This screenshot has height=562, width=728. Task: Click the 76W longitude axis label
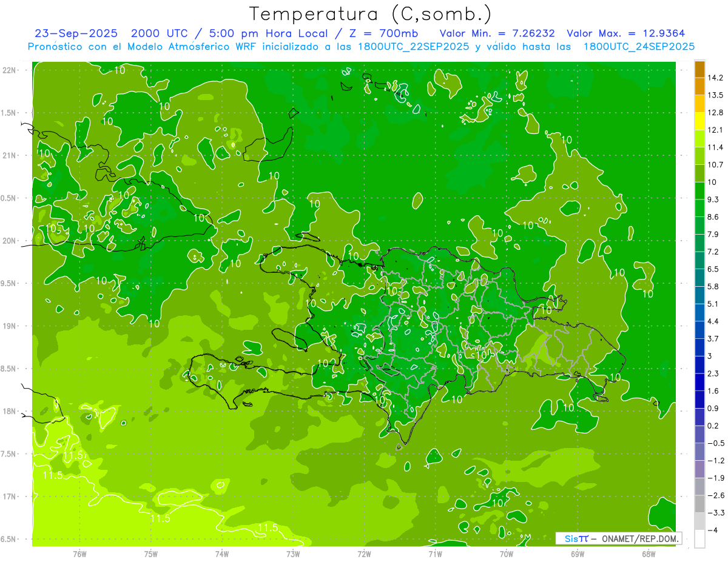[79, 553]
